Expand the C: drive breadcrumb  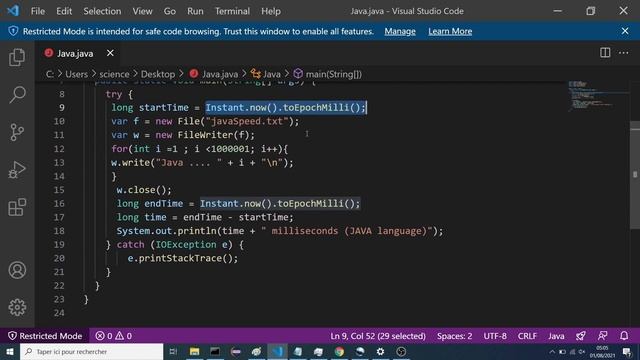point(49,74)
